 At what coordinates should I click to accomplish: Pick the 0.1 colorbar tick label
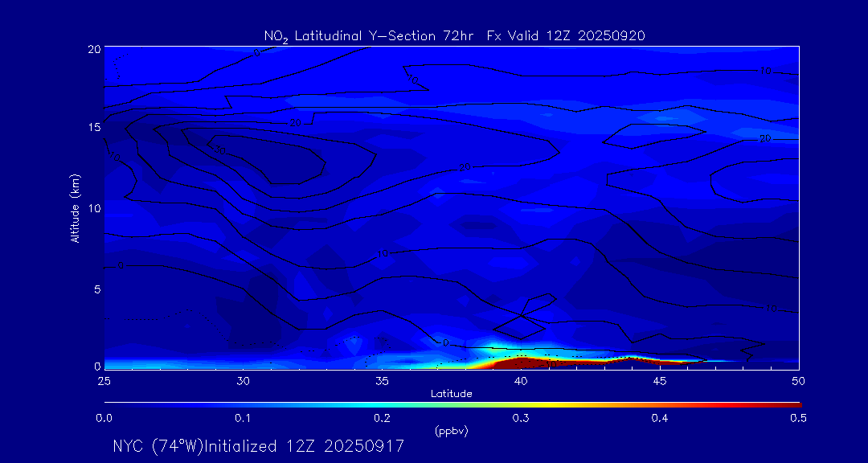242,418
